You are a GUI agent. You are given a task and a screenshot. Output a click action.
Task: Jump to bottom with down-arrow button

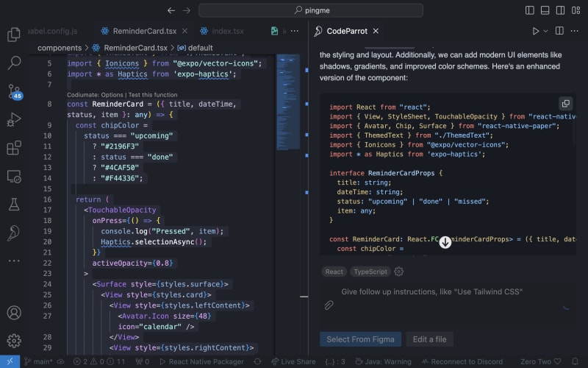445,242
